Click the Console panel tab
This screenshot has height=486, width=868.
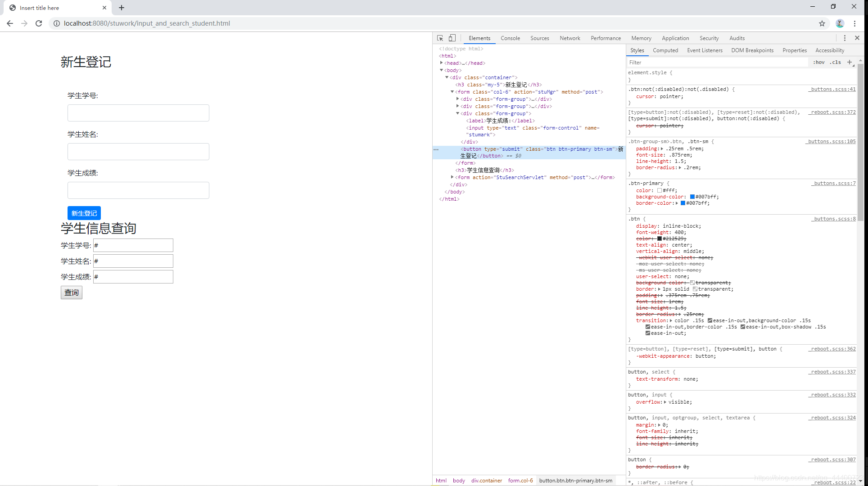click(510, 37)
